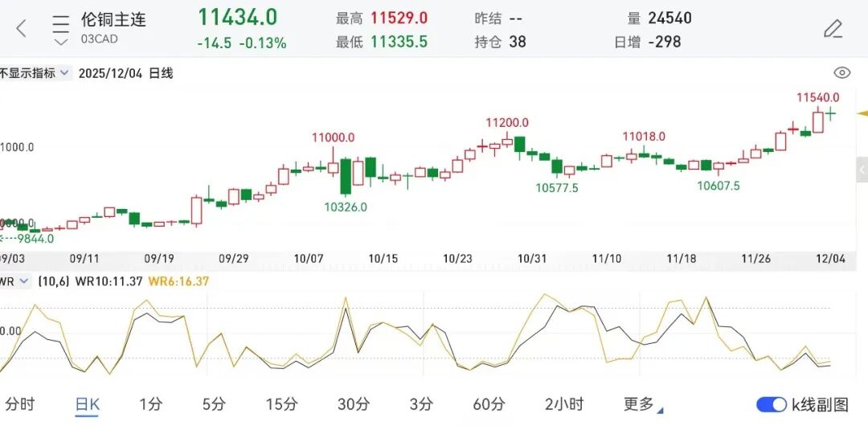The image size is (868, 426).
Task: Select the 2小时 period tab
Action: pos(563,404)
